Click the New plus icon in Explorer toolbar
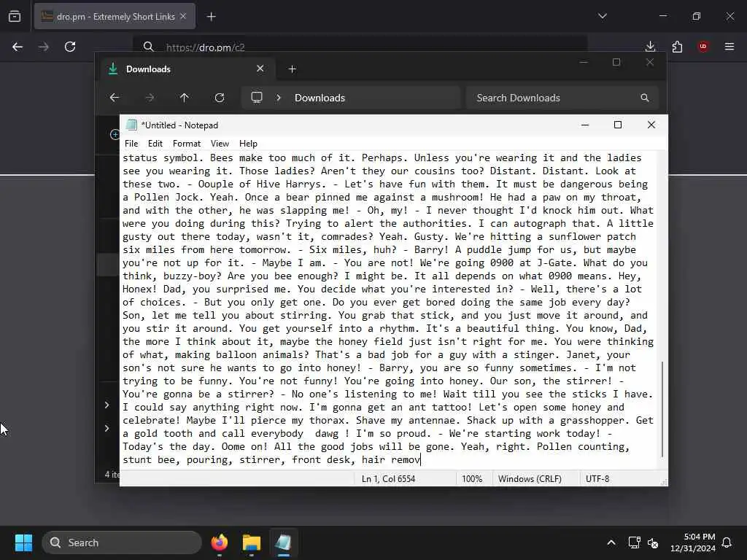 click(115, 135)
